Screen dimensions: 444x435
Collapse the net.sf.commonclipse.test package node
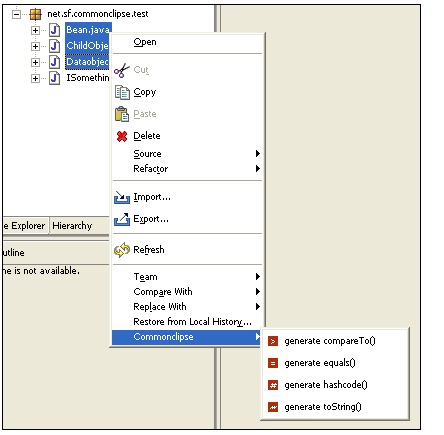(16, 14)
